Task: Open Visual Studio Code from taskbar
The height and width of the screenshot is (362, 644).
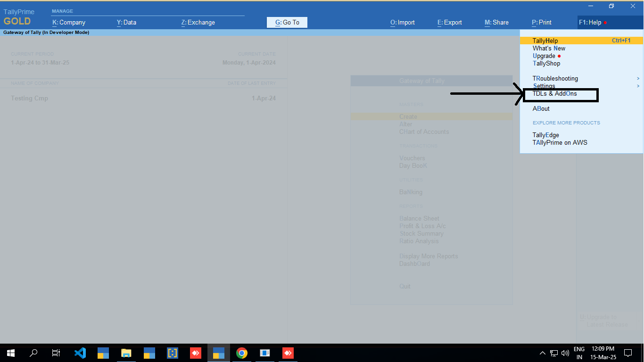Action: [80, 353]
